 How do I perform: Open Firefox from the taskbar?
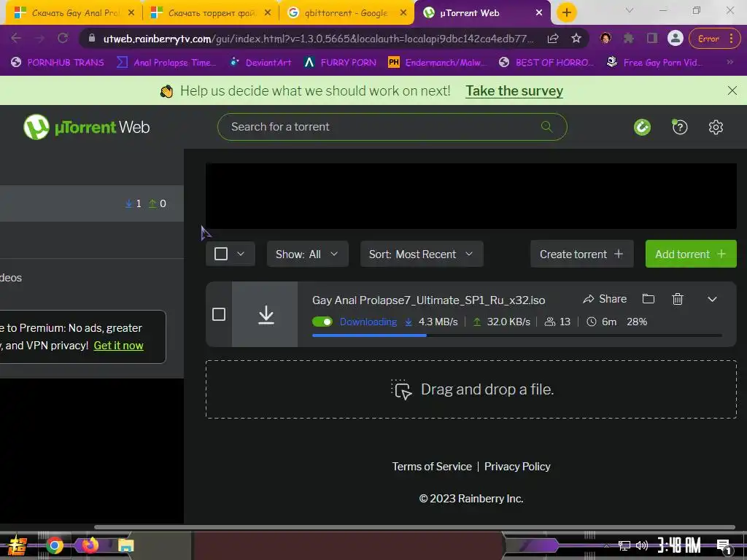(x=90, y=545)
